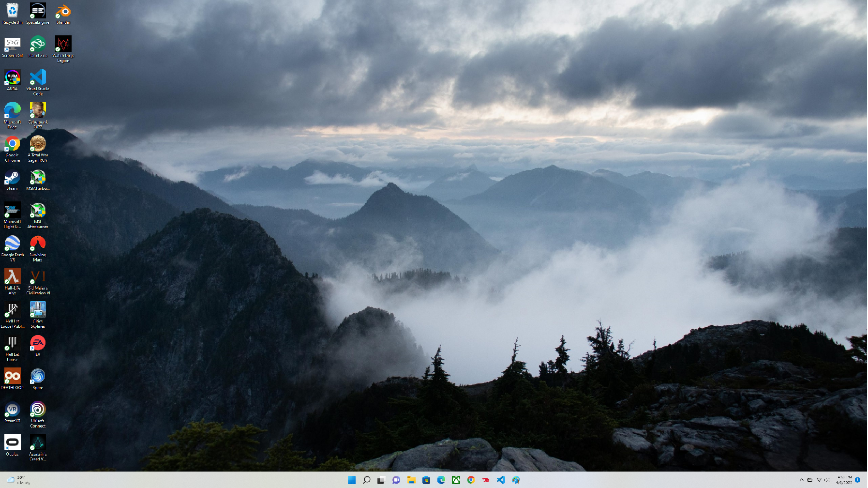The image size is (868, 488).
Task: Select the Ubisoft Connect desktop shortcut
Action: click(x=38, y=414)
